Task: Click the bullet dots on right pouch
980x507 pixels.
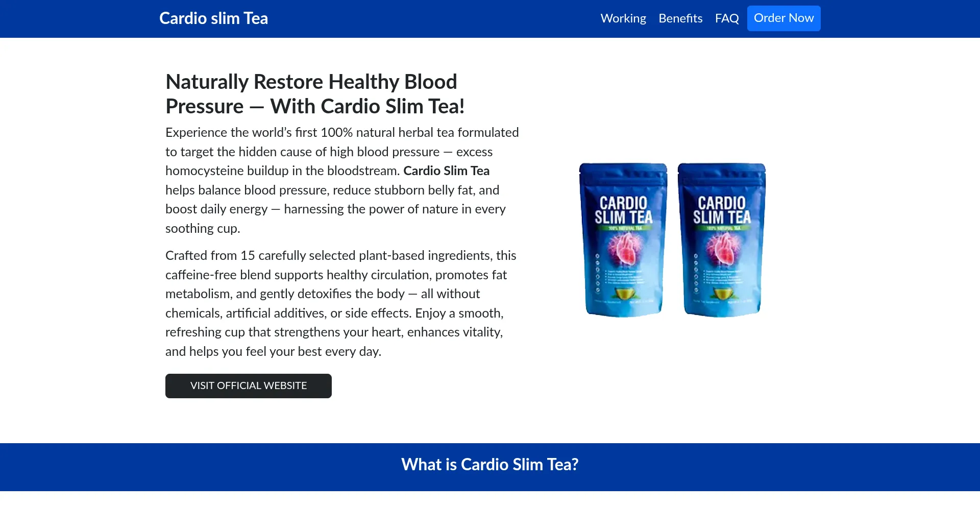Action: click(x=696, y=273)
